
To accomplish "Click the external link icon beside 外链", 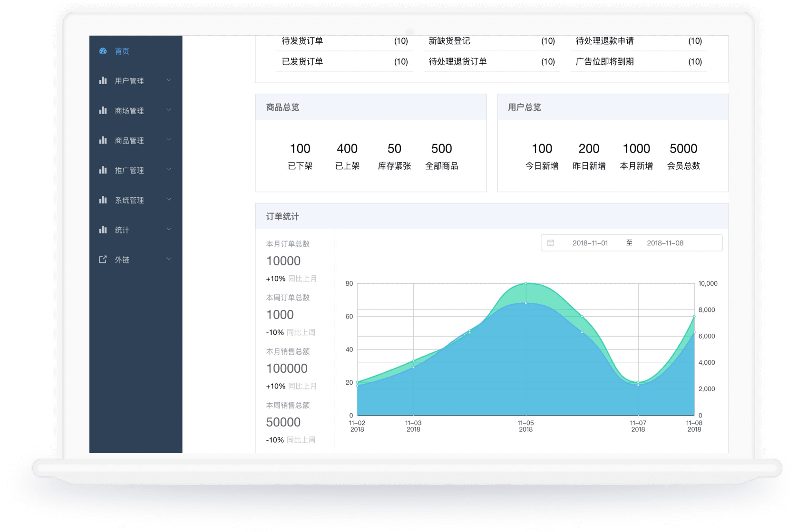I will pos(103,260).
